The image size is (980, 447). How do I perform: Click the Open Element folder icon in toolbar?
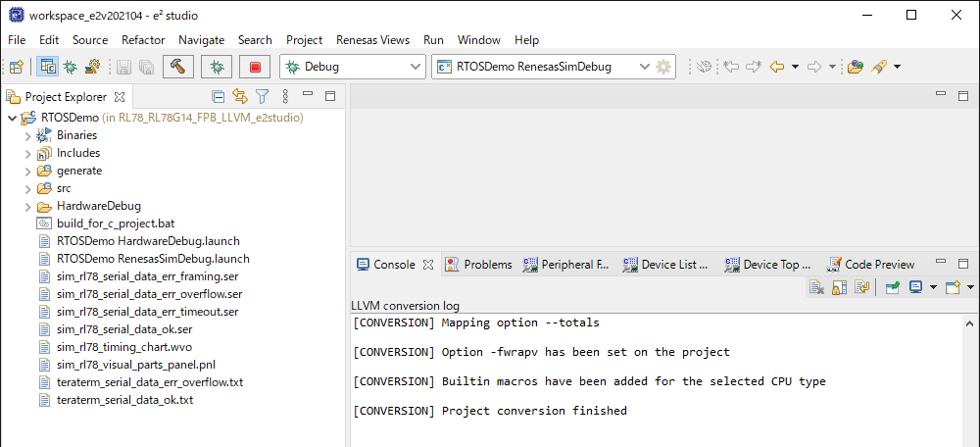click(855, 67)
